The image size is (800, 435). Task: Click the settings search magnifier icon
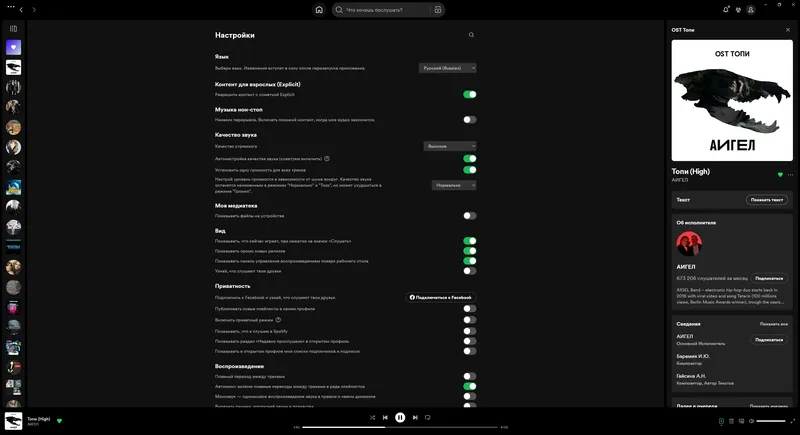point(471,35)
